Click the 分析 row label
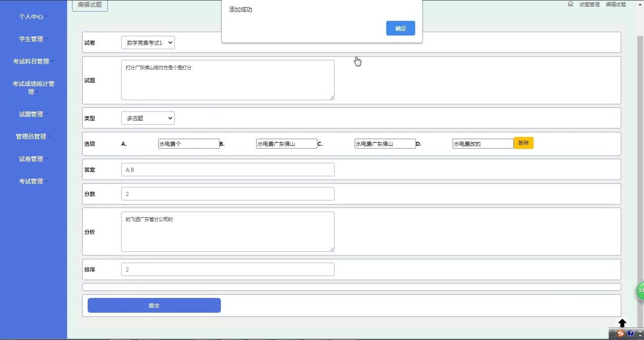Viewport: 644px width, 340px height. [89, 232]
